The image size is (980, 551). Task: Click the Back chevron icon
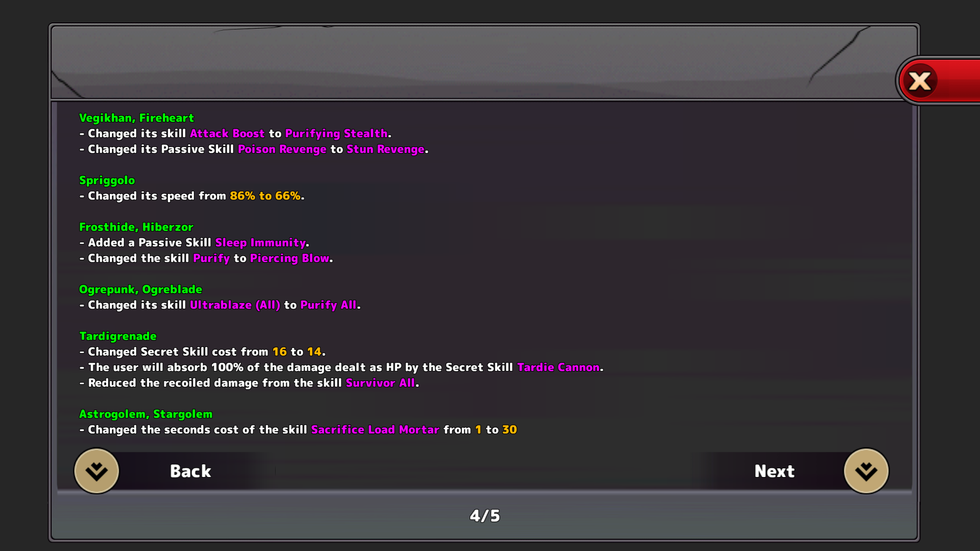(96, 471)
